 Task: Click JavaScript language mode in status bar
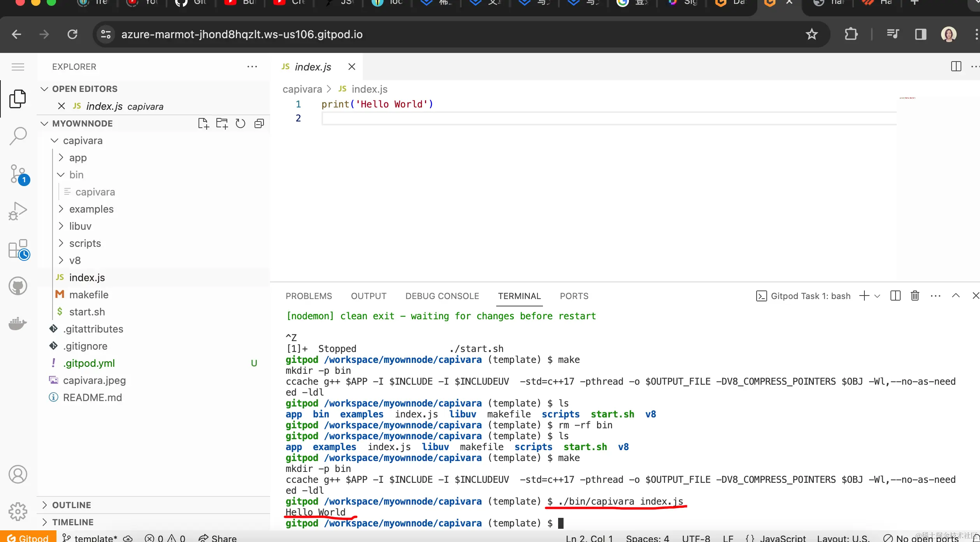click(x=782, y=538)
